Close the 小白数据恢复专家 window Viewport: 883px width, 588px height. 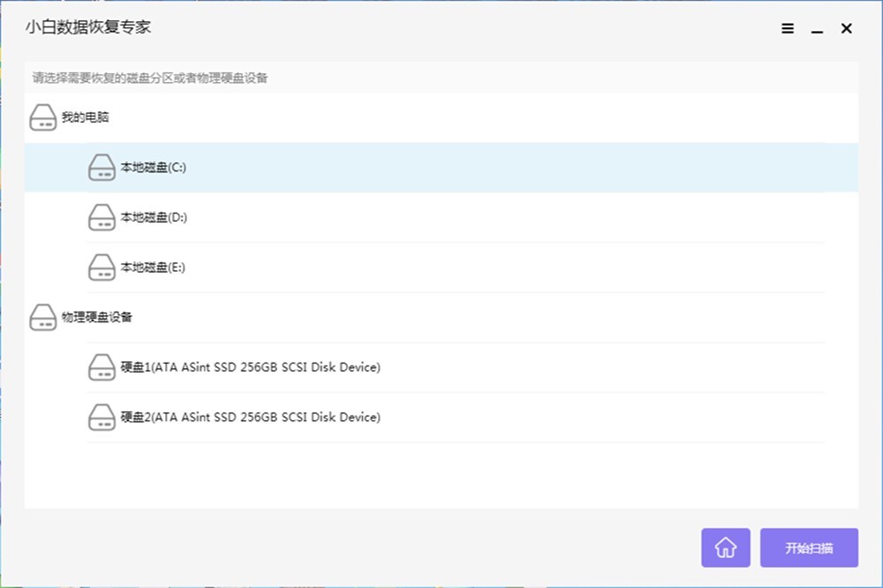[x=846, y=29]
